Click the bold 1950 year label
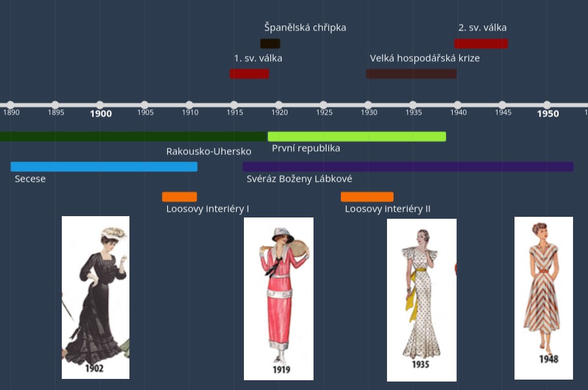The height and width of the screenshot is (390, 588). pos(548,114)
